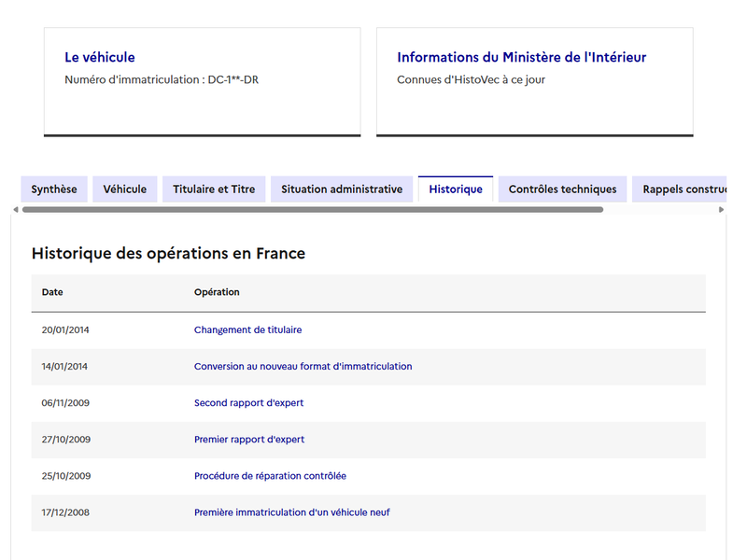Click the left arrow of the tab scrollbar

coord(16,209)
